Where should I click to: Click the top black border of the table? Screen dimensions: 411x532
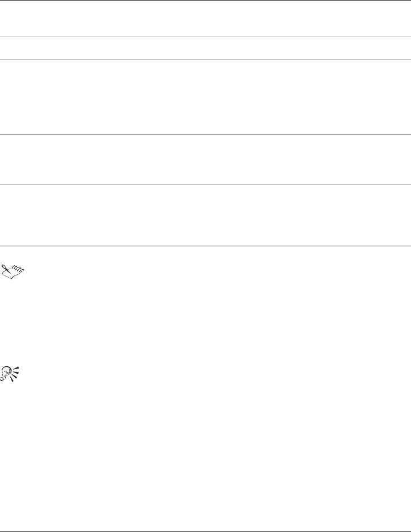pos(205,1)
